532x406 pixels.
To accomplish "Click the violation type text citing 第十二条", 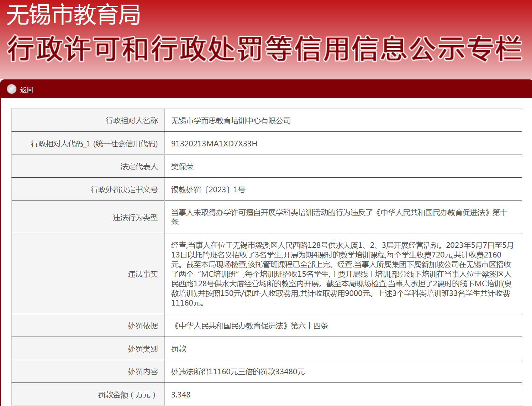I will point(343,217).
